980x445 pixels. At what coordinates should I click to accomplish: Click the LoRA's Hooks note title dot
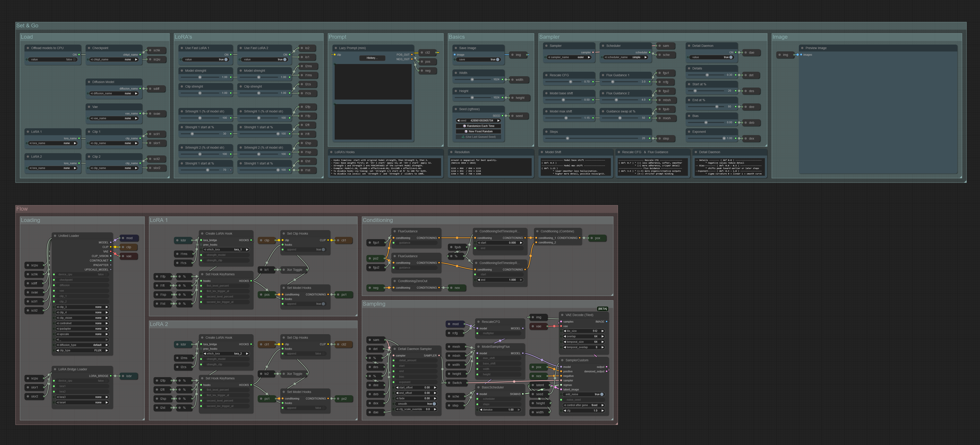[x=331, y=152]
